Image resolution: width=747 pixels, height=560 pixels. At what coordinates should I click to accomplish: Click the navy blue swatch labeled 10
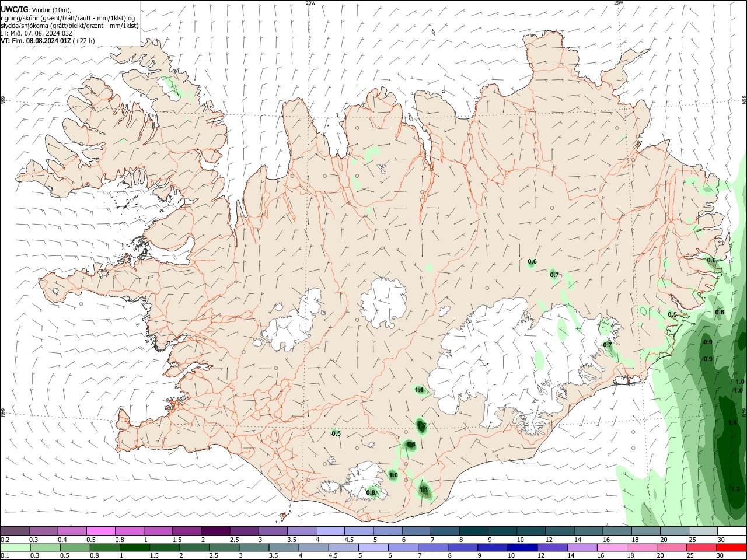tap(522, 547)
